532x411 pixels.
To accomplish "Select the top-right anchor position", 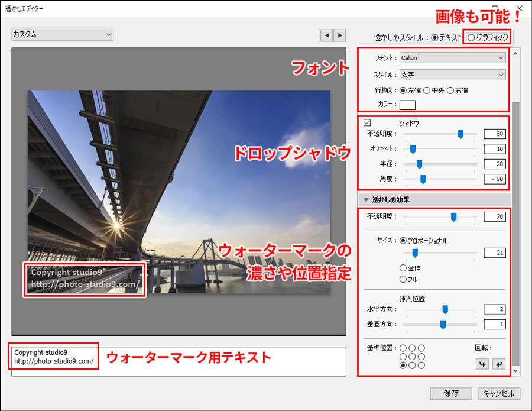I will click(x=421, y=348).
